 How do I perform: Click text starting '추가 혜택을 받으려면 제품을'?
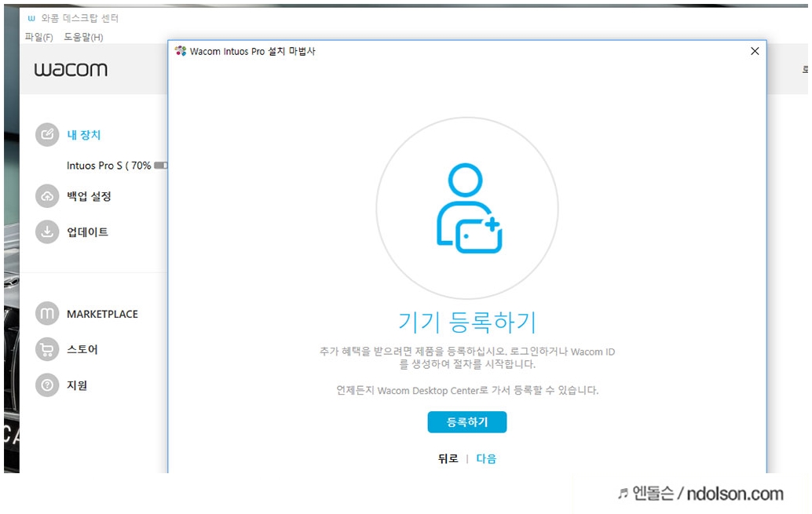tap(467, 358)
